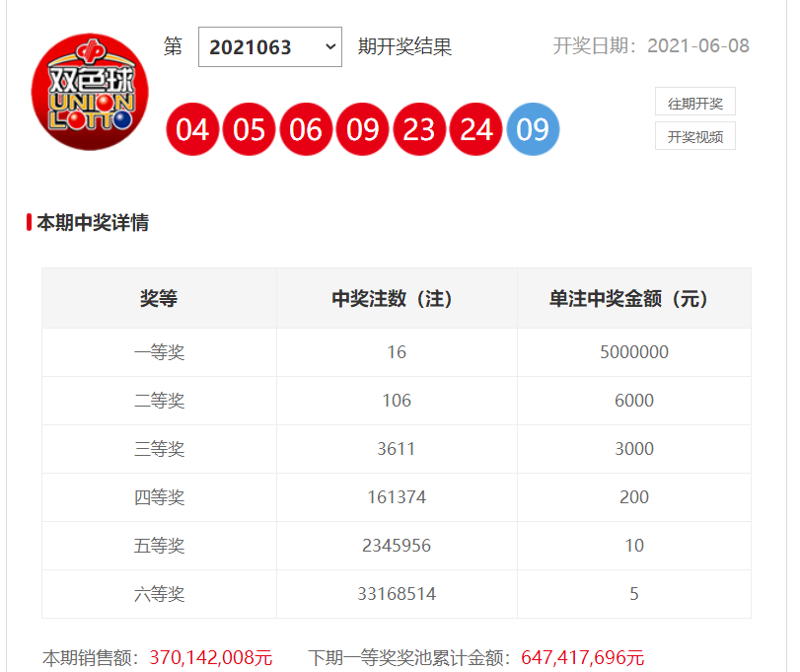The width and height of the screenshot is (800, 672).
Task: Click red ball number 04
Action: [193, 129]
